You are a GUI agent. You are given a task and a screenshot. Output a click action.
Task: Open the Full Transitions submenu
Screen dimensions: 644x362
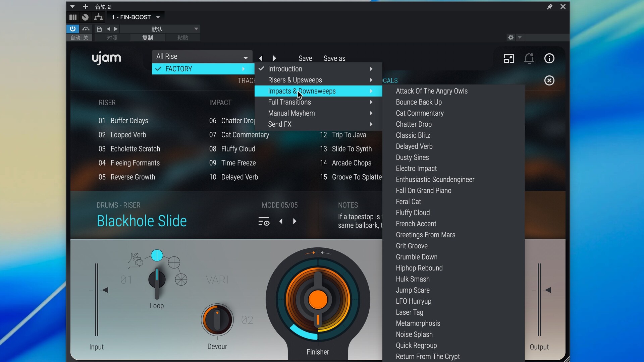(x=318, y=102)
